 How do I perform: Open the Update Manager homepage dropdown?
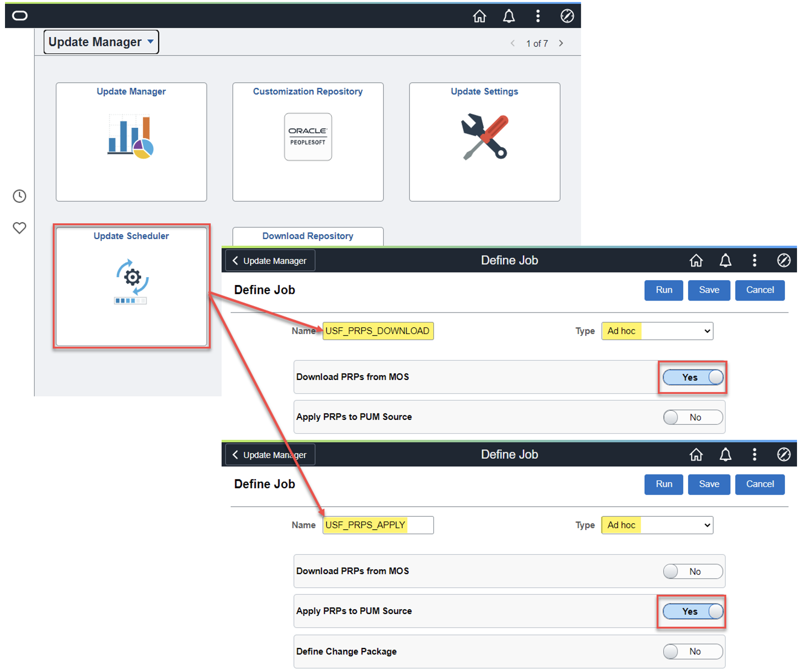pos(101,42)
